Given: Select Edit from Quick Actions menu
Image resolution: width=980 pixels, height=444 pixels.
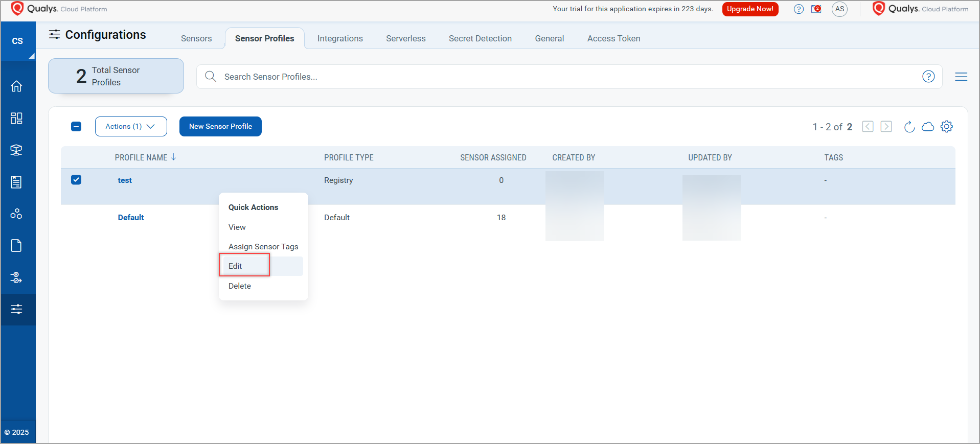Looking at the screenshot, I should tap(236, 266).
